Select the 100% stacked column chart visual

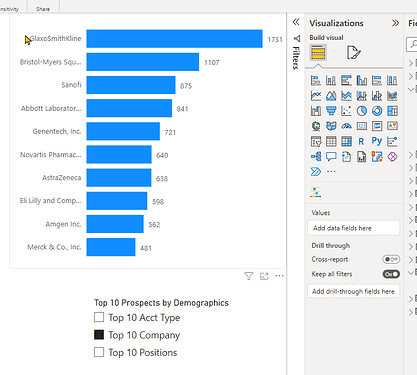(x=392, y=80)
